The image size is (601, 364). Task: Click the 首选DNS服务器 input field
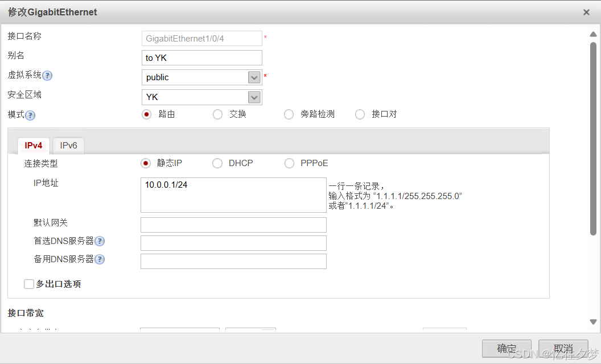(x=233, y=243)
